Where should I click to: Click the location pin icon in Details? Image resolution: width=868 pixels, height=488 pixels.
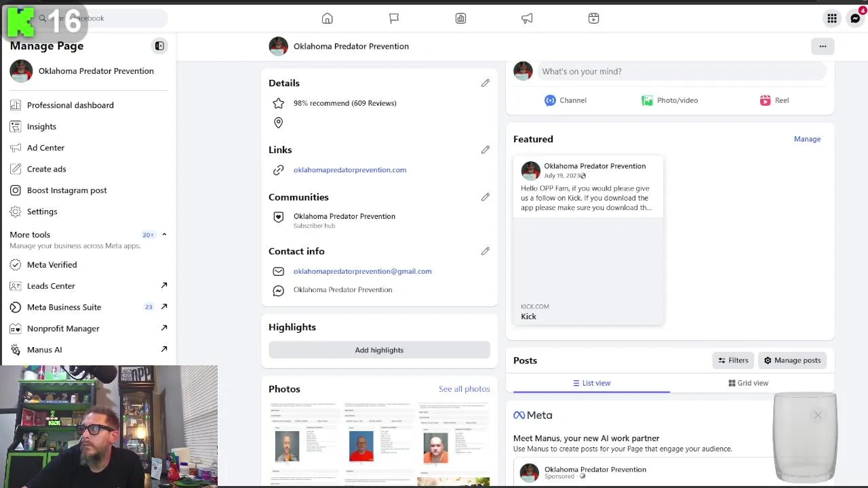(x=278, y=123)
